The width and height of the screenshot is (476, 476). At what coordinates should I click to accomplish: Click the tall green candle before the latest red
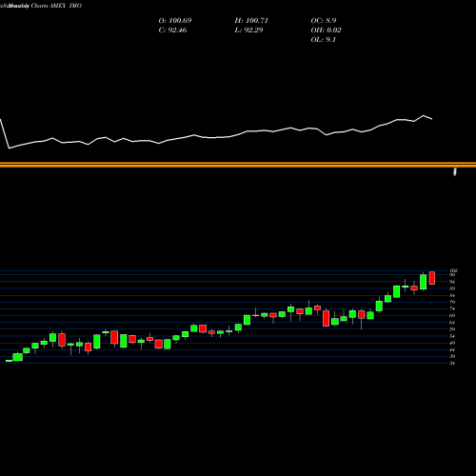[x=423, y=282]
